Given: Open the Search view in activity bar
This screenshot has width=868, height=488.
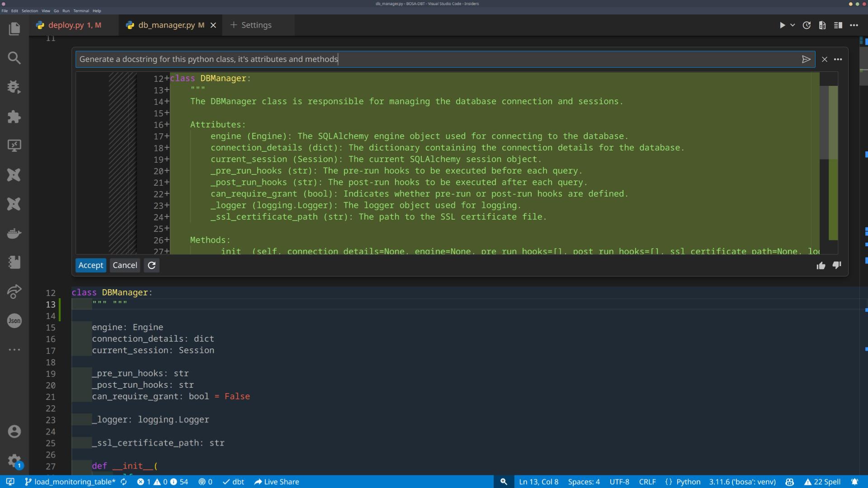Looking at the screenshot, I should (x=14, y=58).
